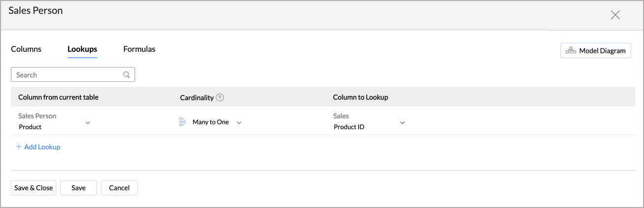The width and height of the screenshot is (644, 208).
Task: Open the Many to One cardinality dropdown
Action: click(x=239, y=122)
